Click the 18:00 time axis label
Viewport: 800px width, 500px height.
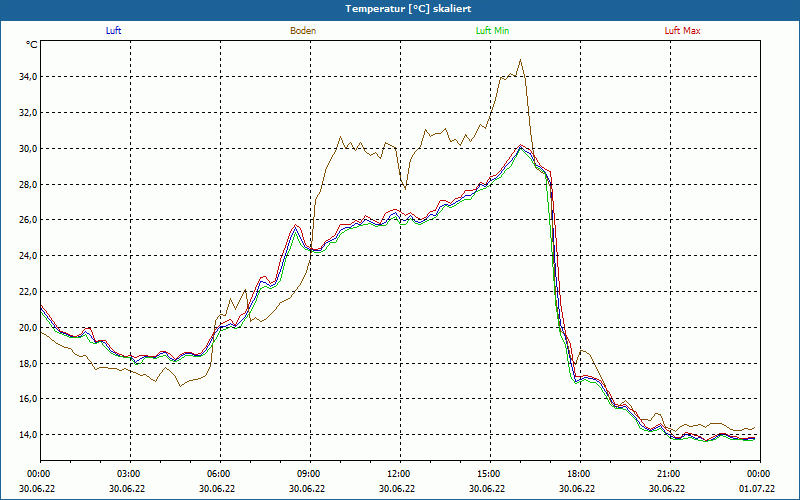580,474
